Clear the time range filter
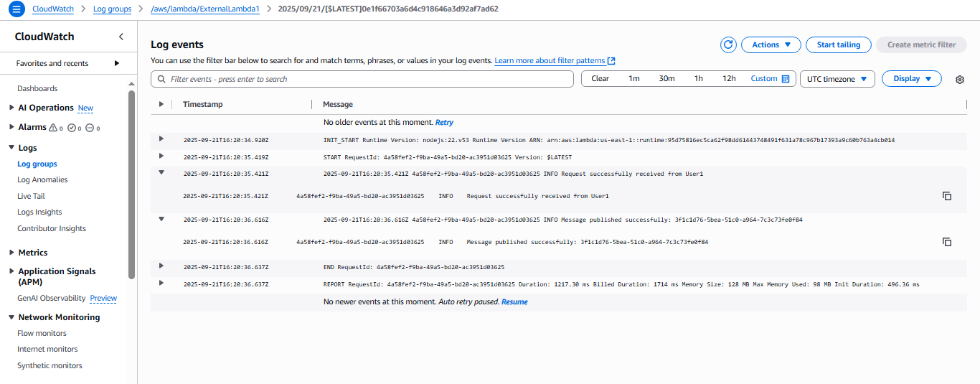This screenshot has width=980, height=384. pos(600,79)
